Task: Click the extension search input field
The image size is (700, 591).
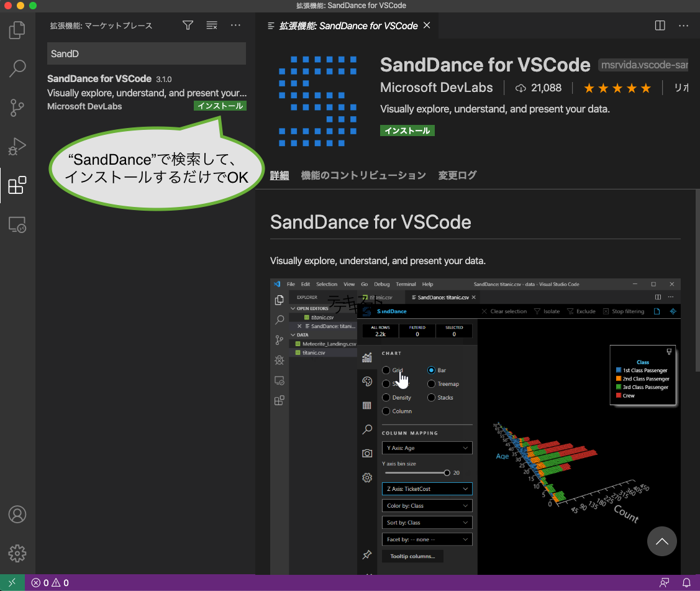Action: (x=147, y=54)
